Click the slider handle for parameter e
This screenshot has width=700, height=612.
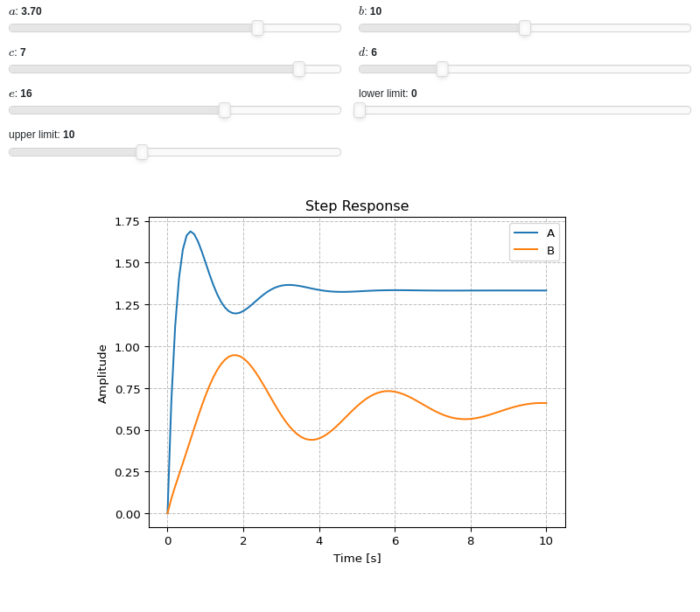tap(225, 110)
